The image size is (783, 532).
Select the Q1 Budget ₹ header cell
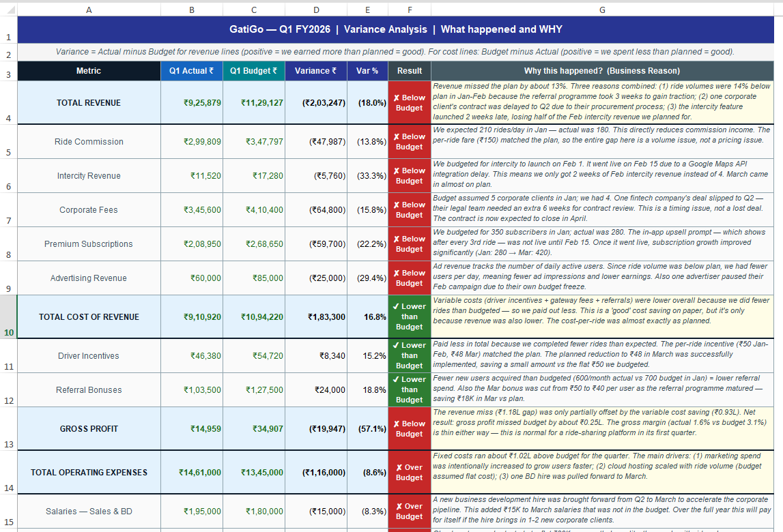(x=253, y=71)
